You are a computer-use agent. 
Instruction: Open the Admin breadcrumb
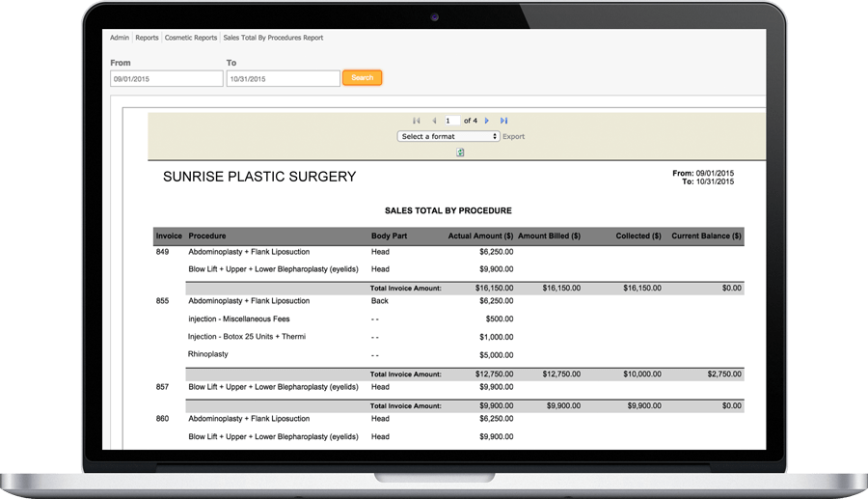pyautogui.click(x=119, y=38)
